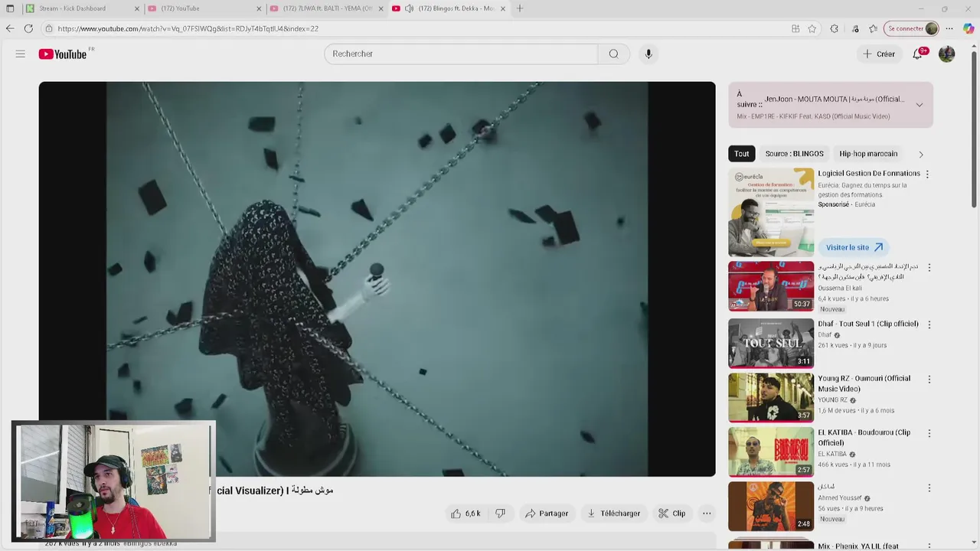This screenshot has width=980, height=551.
Task: Like the video with thumbs up
Action: pos(465,514)
